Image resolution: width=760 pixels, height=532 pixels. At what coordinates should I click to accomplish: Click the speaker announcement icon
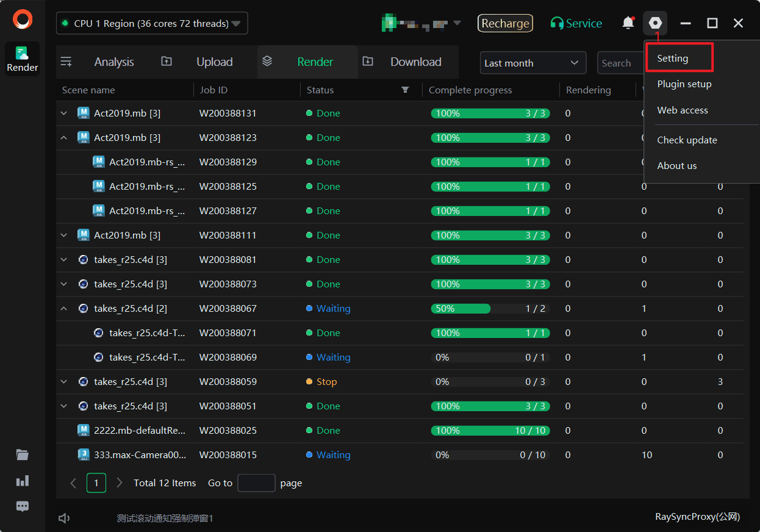[x=64, y=518]
